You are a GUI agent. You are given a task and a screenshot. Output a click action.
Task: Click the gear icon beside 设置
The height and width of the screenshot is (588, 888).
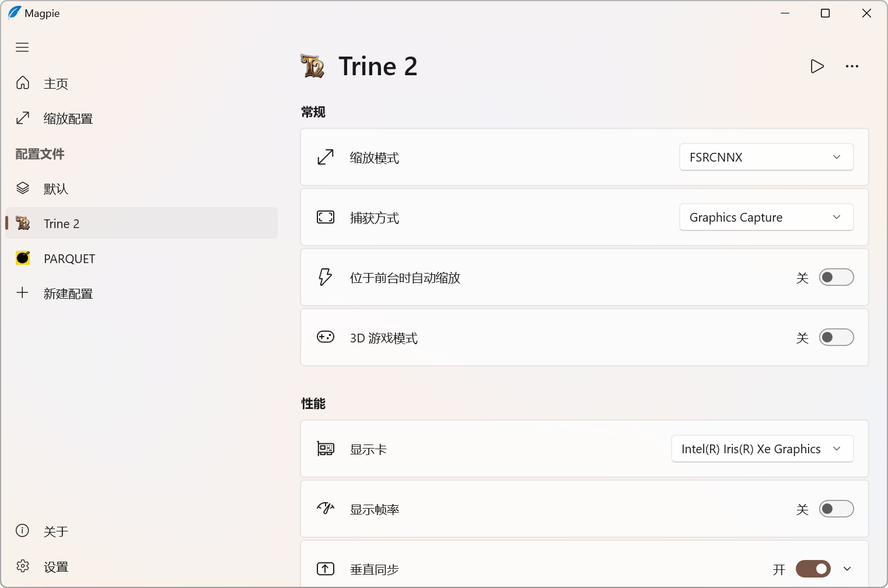pyautogui.click(x=23, y=566)
